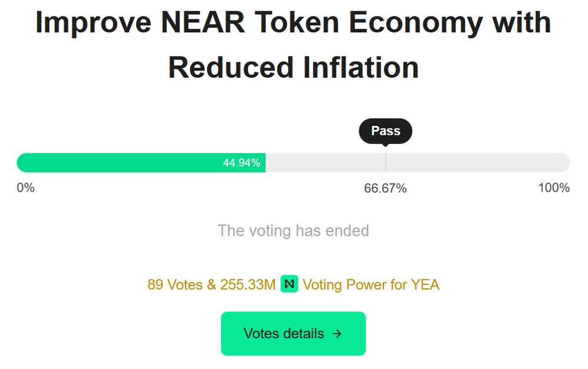Click 'Voting Power for YEA' text

[371, 285]
